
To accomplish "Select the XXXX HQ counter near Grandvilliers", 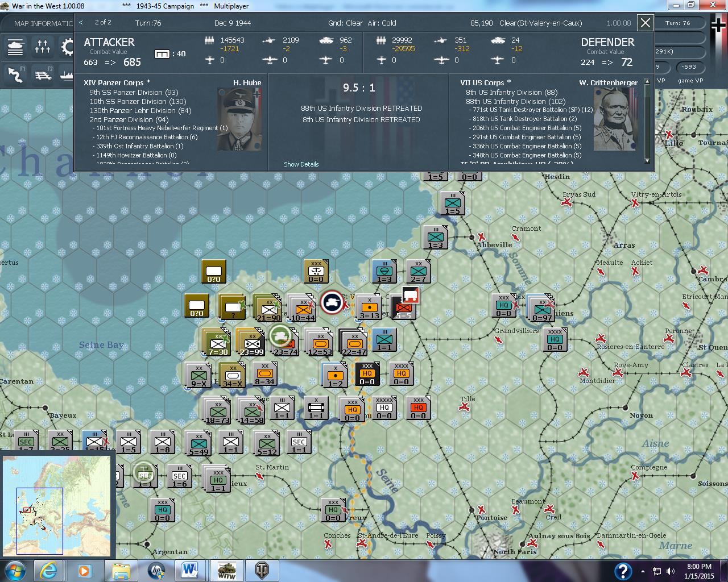I will pyautogui.click(x=555, y=339).
